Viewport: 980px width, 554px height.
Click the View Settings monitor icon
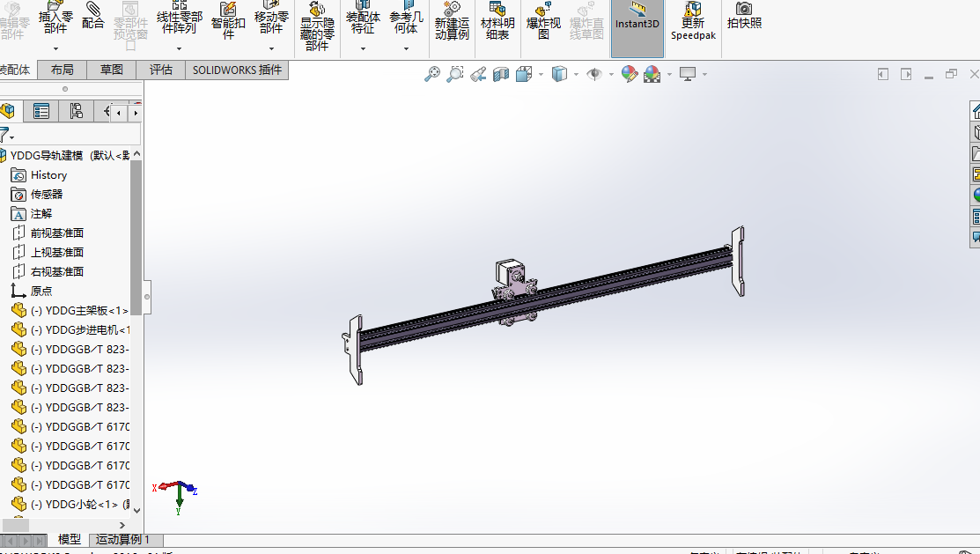pyautogui.click(x=688, y=74)
